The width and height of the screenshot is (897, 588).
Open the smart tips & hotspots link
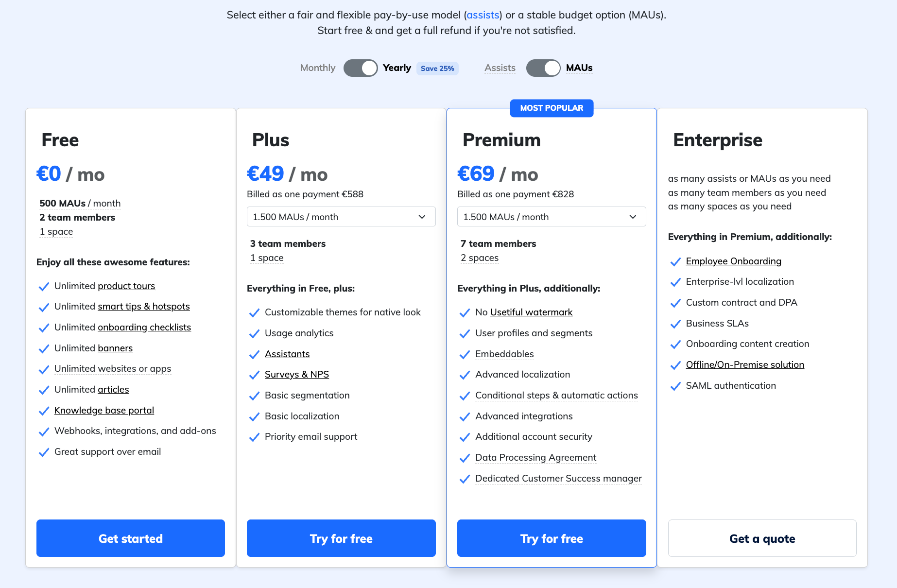[x=143, y=307]
